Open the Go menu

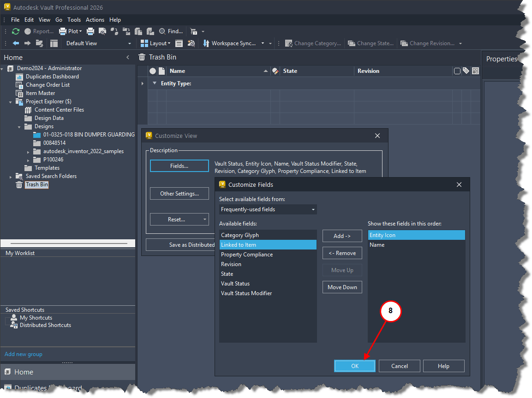pos(59,20)
